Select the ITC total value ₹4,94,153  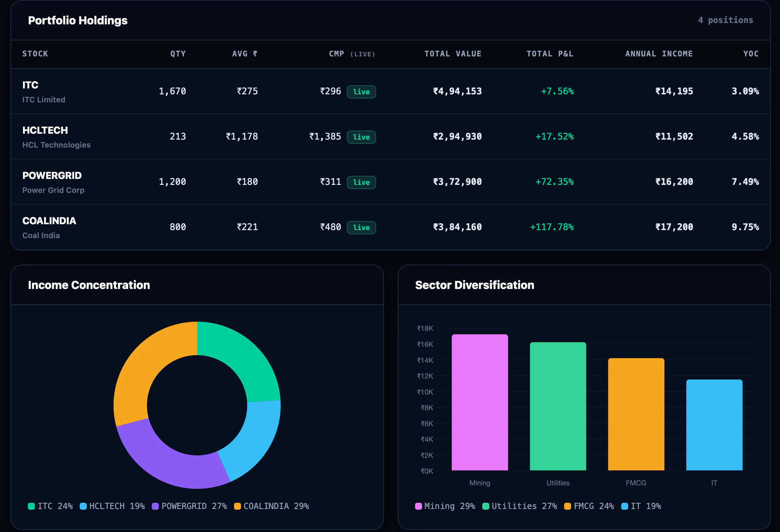[x=457, y=91]
